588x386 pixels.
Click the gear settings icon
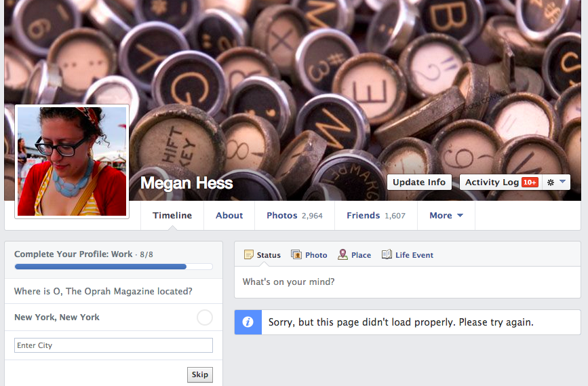(551, 182)
